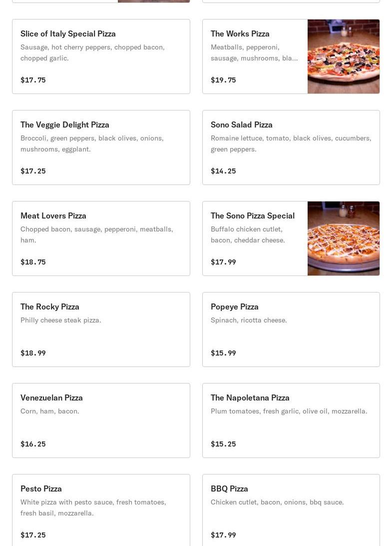
Task: Click the $18.75 Meat Lovers price
Action: click(33, 262)
